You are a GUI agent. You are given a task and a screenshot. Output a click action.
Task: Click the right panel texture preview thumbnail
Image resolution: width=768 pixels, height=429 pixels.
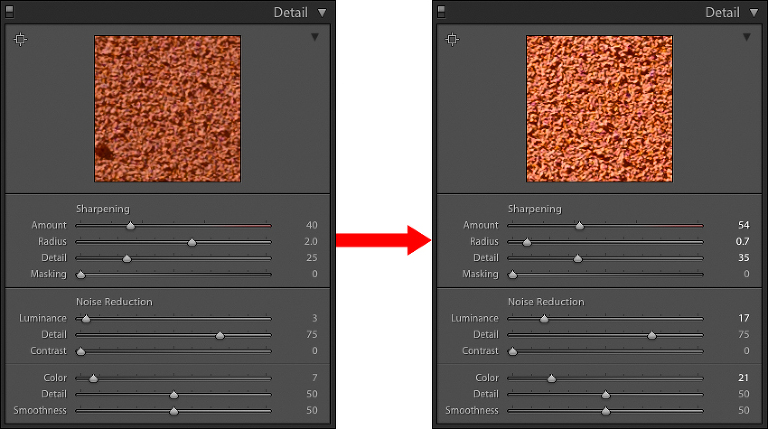click(x=600, y=108)
